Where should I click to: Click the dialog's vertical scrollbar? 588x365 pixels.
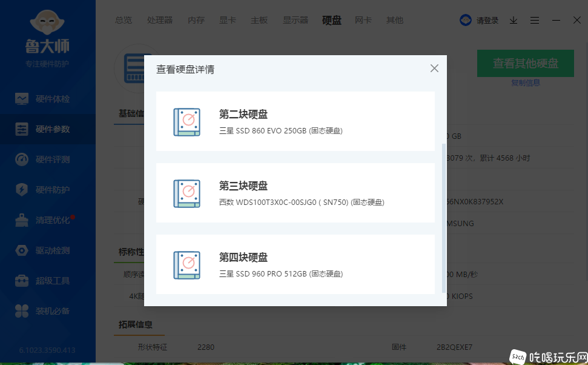pos(444,218)
